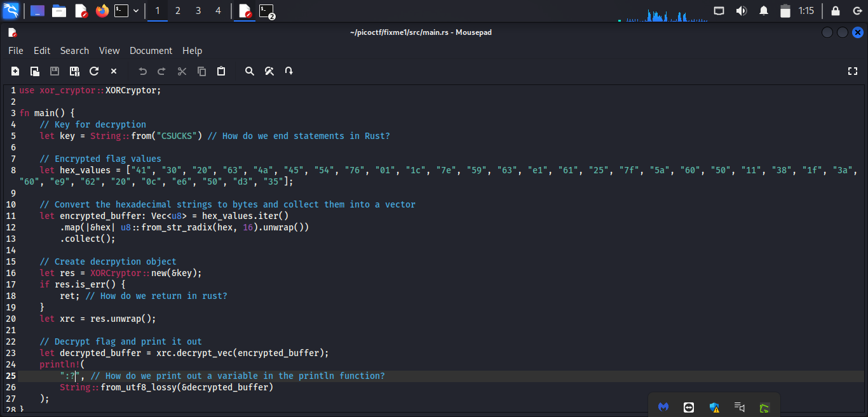Switch to the terminal window in taskbar

click(267, 11)
